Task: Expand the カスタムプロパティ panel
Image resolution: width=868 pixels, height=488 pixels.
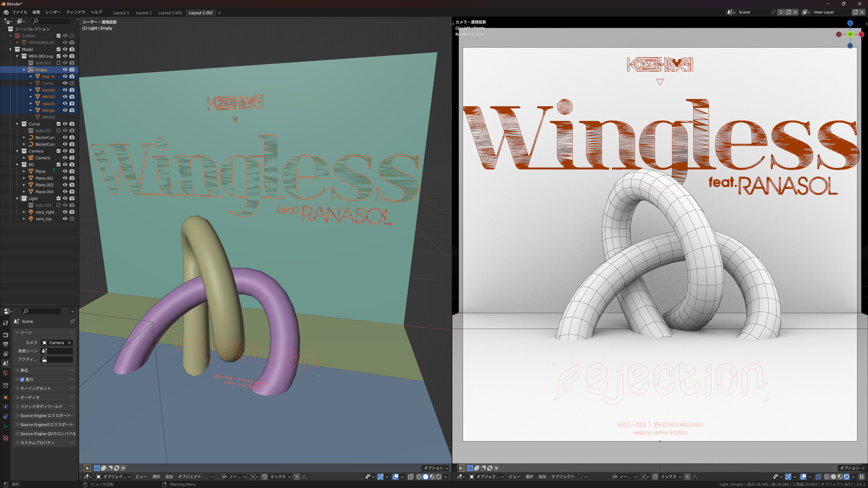Action: point(44,443)
